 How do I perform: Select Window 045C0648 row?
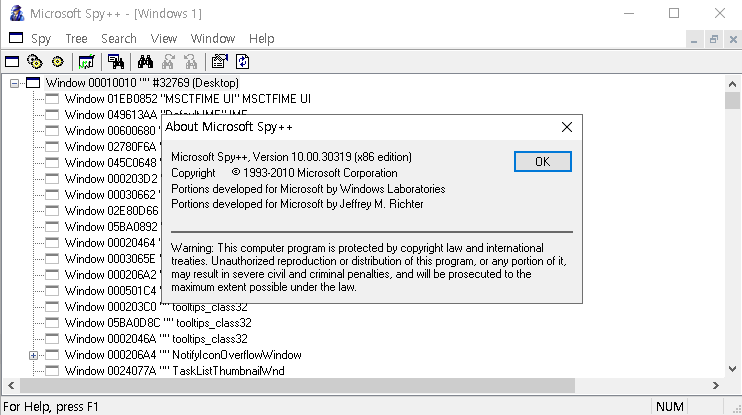click(x=112, y=163)
